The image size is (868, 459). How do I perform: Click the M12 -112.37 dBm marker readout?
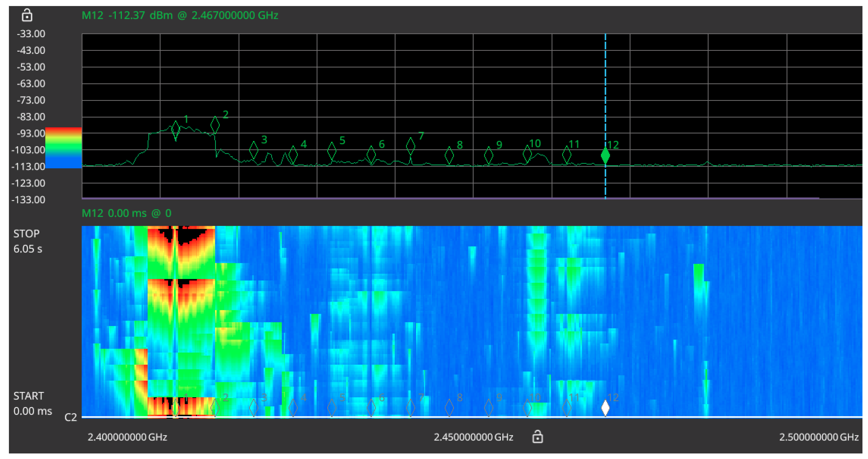tap(180, 15)
